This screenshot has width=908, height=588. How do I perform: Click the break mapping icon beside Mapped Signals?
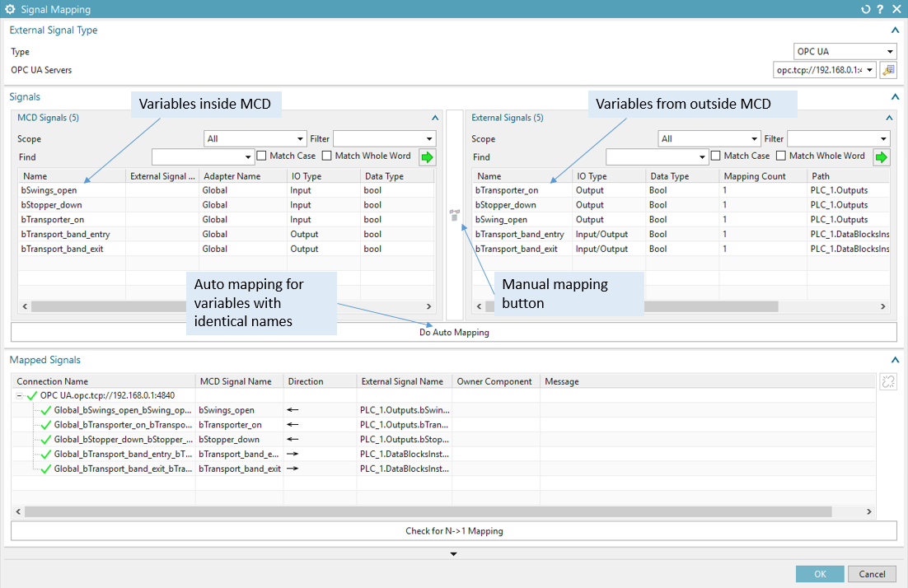point(888,381)
